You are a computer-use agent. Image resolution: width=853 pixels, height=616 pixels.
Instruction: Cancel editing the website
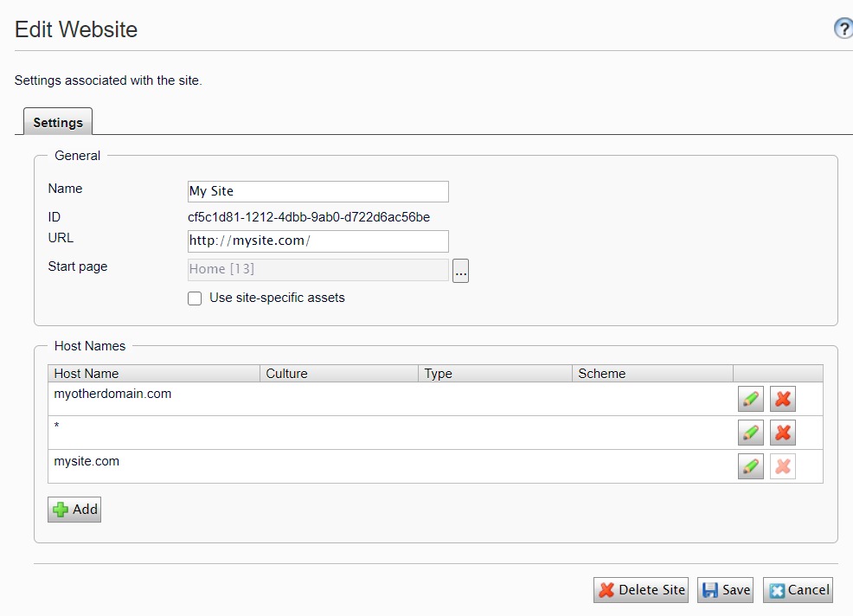798,590
